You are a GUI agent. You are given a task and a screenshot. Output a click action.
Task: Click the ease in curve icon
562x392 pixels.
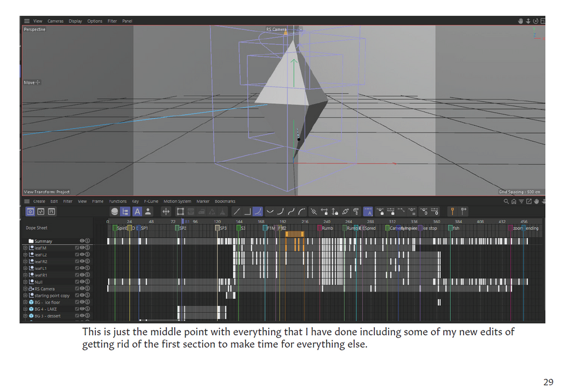tap(280, 212)
